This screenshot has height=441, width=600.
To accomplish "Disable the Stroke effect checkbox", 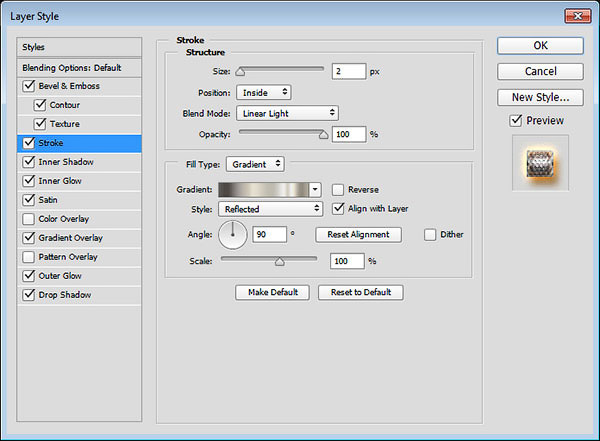I will pyautogui.click(x=29, y=143).
